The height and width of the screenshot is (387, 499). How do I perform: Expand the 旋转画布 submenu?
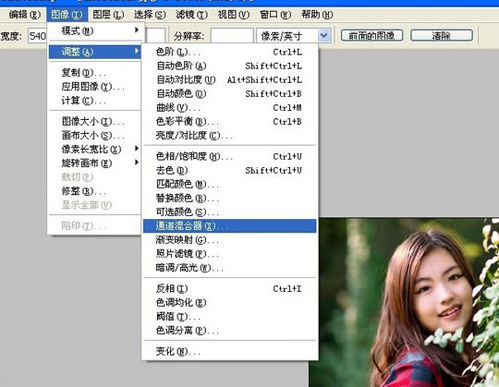95,163
